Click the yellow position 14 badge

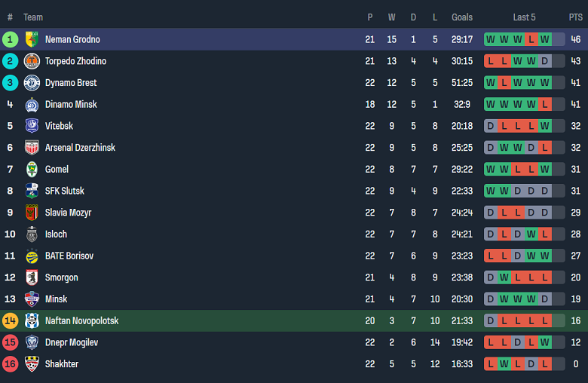[11, 321]
